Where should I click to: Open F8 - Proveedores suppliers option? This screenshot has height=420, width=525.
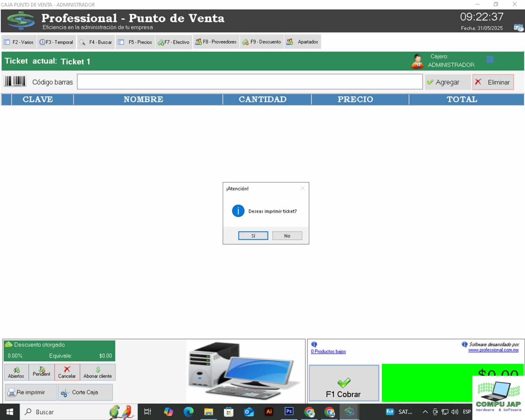216,42
